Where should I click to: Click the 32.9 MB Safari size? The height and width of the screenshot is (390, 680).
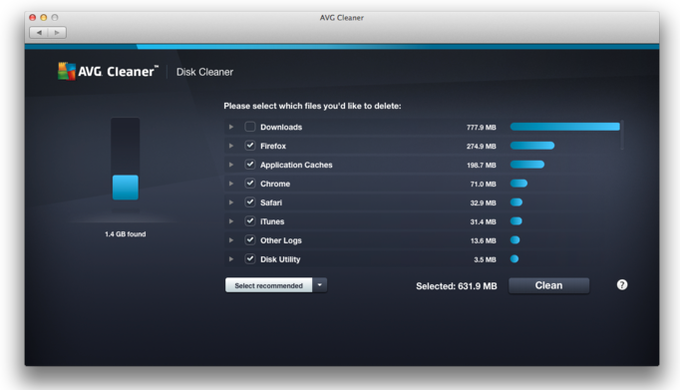tap(483, 203)
